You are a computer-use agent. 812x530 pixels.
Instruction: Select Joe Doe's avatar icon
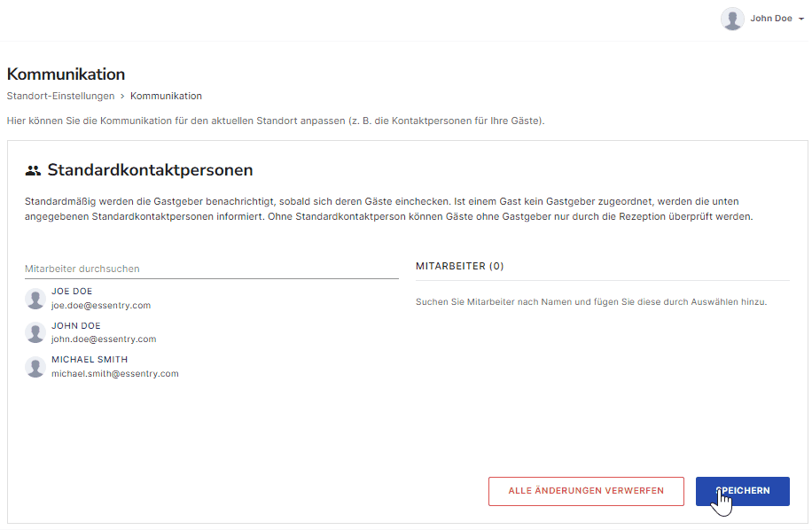click(35, 299)
